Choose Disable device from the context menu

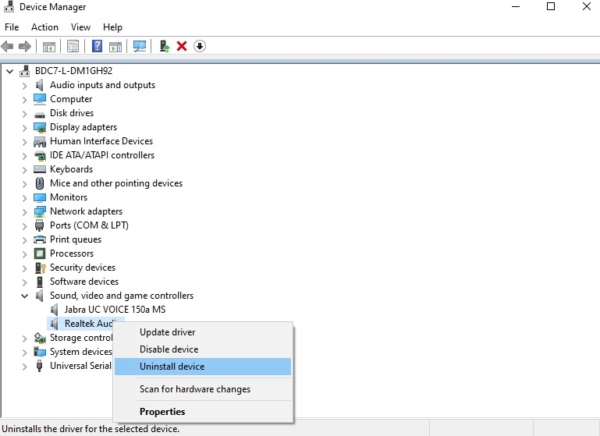coord(203,349)
